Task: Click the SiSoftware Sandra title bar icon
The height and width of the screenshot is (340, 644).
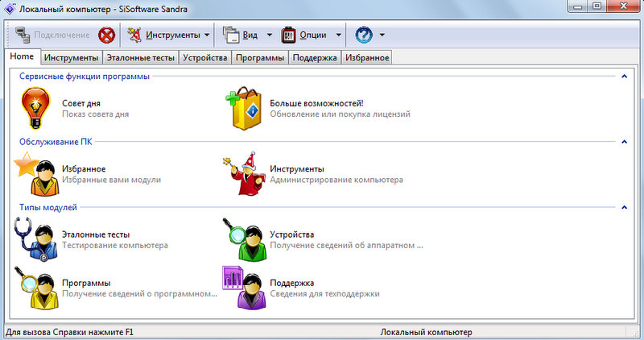Action: 10,9
